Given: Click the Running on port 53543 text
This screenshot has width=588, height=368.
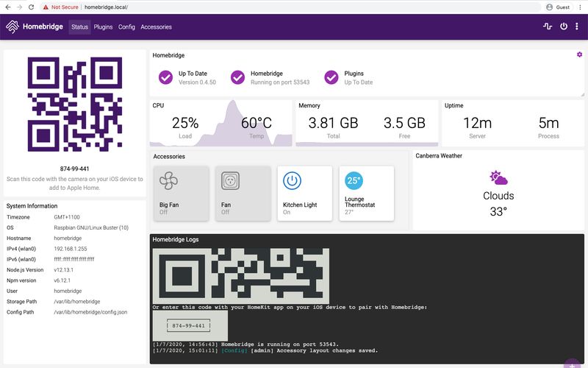Looking at the screenshot, I should click(x=280, y=82).
